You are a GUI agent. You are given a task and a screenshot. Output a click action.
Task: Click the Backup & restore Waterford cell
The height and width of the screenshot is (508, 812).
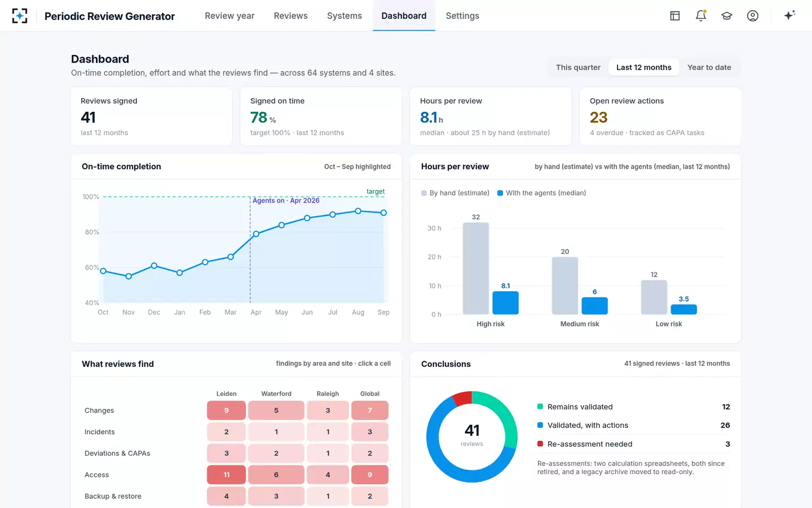(x=276, y=496)
